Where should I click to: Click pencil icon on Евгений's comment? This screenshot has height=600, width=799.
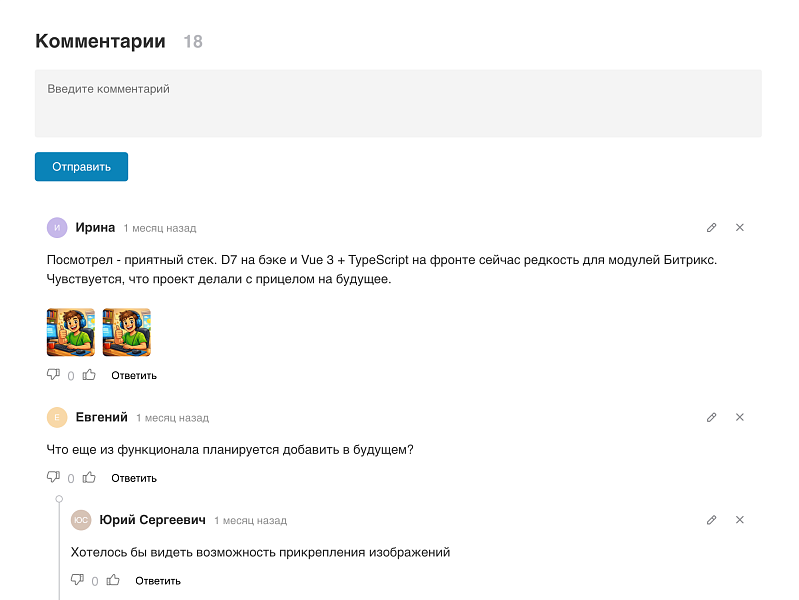pyautogui.click(x=712, y=417)
